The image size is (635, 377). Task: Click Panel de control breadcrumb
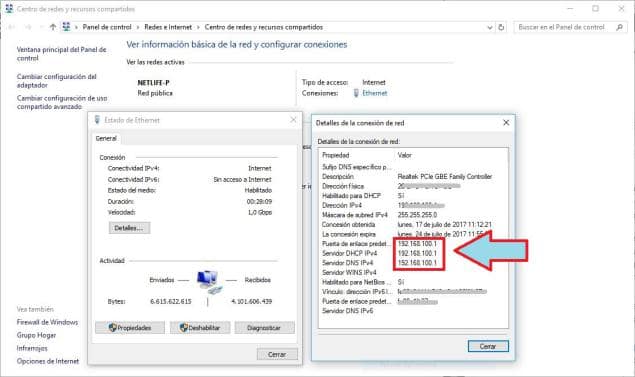pos(107,27)
